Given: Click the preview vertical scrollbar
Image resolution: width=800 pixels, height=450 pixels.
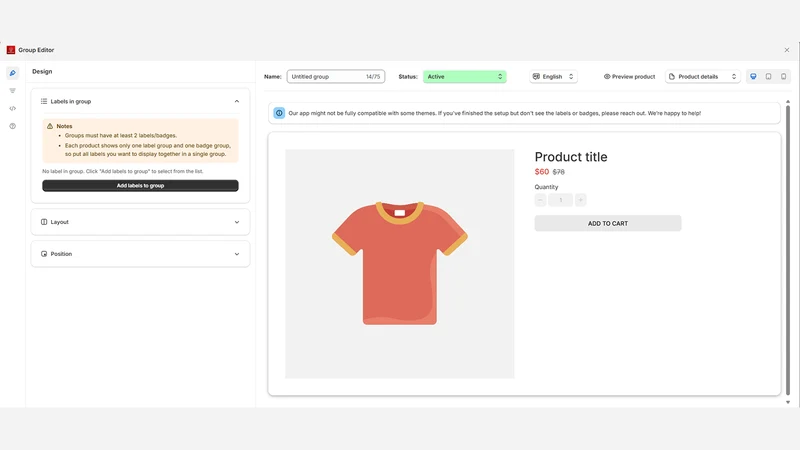Looking at the screenshot, I should click(x=788, y=250).
